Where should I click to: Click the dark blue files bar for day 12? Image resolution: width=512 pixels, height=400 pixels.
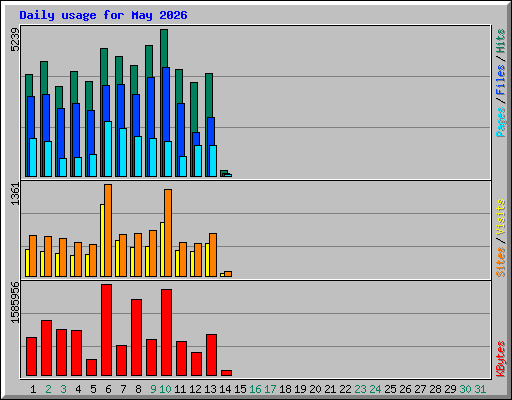[197, 139]
